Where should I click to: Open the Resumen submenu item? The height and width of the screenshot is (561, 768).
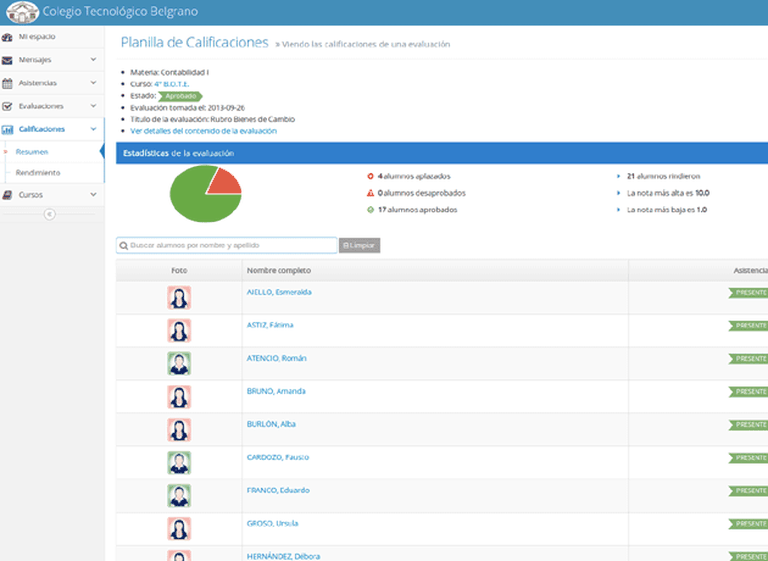coord(32,151)
